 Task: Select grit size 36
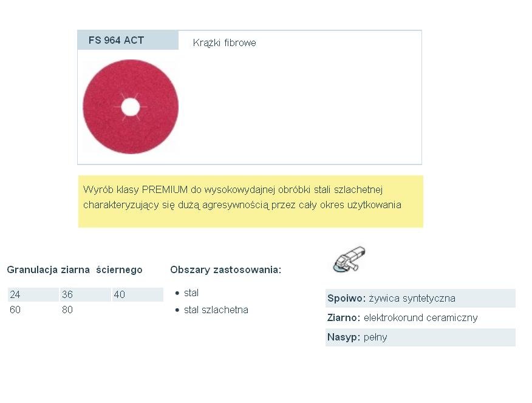click(x=67, y=294)
